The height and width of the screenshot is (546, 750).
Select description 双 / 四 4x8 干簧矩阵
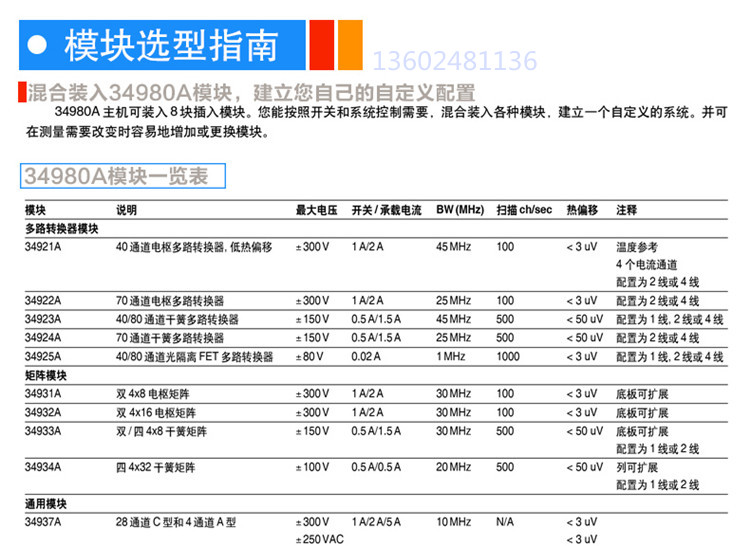[x=161, y=431]
